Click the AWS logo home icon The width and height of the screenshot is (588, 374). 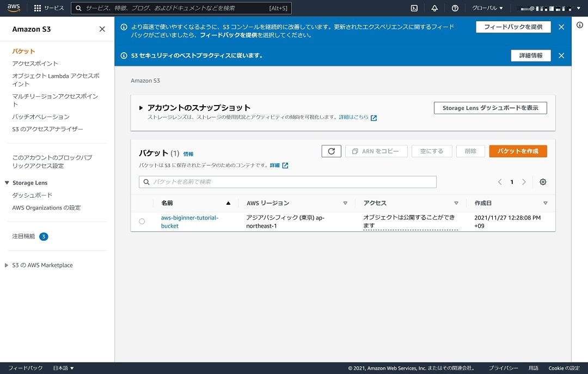[x=14, y=8]
